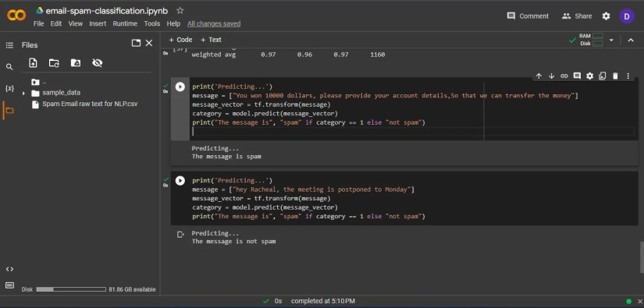This screenshot has height=308, width=644.
Task: Clear output of the 'not spam' cell
Action: 180,234
